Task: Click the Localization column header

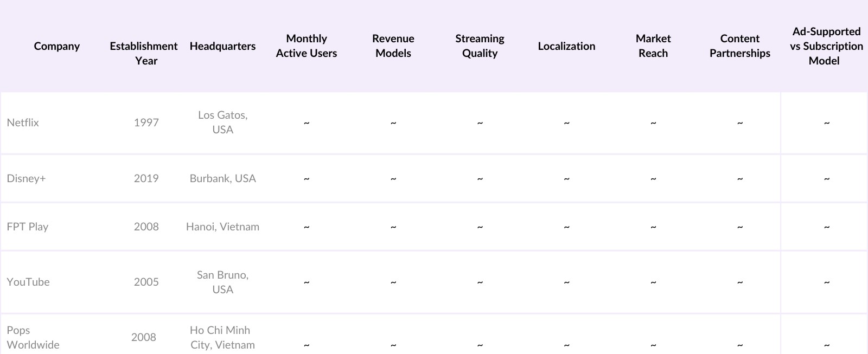Action: 566,46
